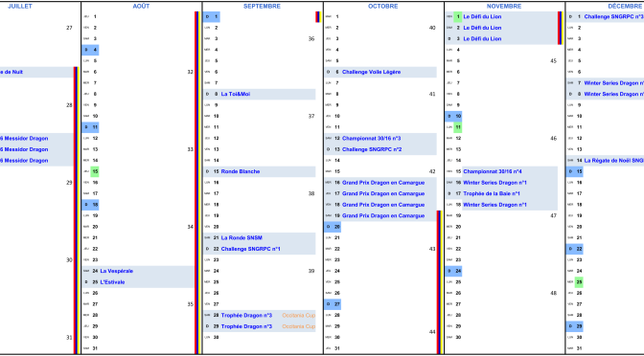644x356 pixels.
Task: Click the SEPTEMBRE month header
Action: 262,6
